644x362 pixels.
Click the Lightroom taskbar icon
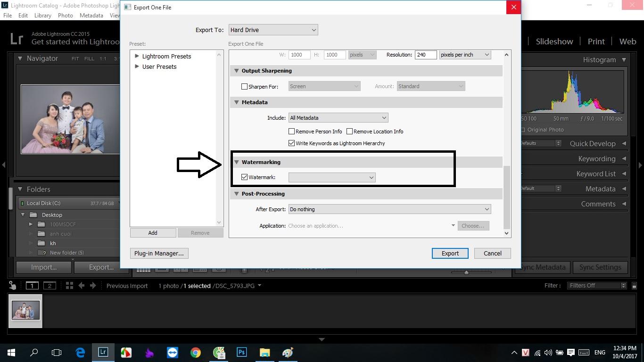(103, 352)
